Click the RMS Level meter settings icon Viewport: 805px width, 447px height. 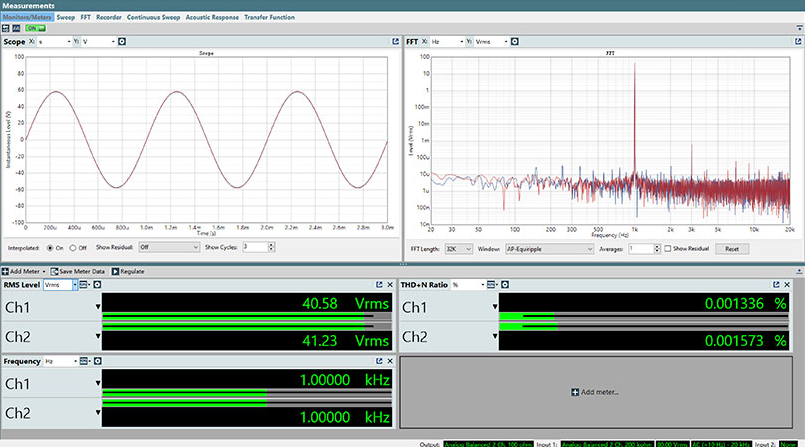98,285
